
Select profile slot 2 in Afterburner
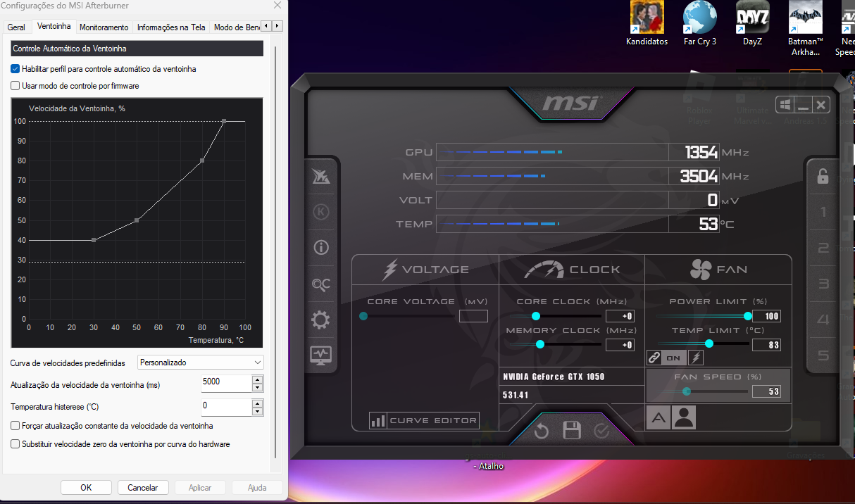(x=823, y=248)
